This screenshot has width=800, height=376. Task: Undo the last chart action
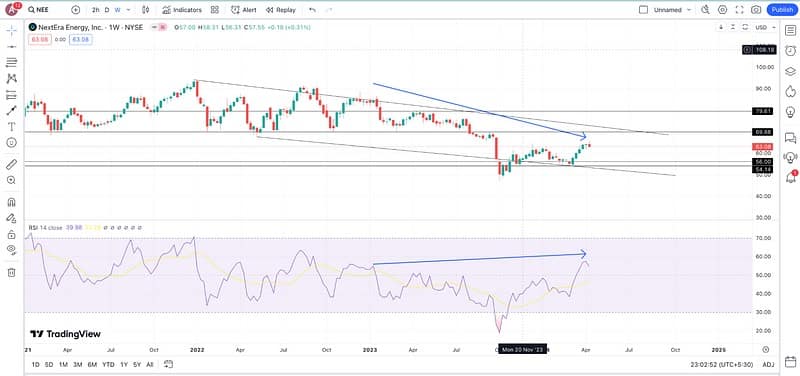tap(312, 10)
